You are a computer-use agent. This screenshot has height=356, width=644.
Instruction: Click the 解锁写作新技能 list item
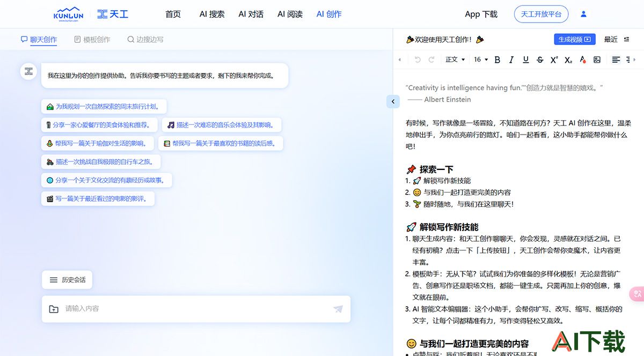(442, 181)
